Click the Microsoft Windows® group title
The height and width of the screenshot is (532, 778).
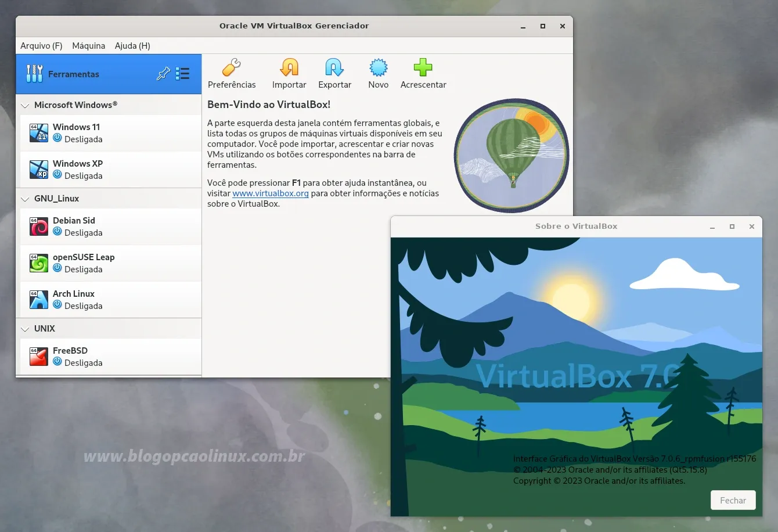point(75,105)
